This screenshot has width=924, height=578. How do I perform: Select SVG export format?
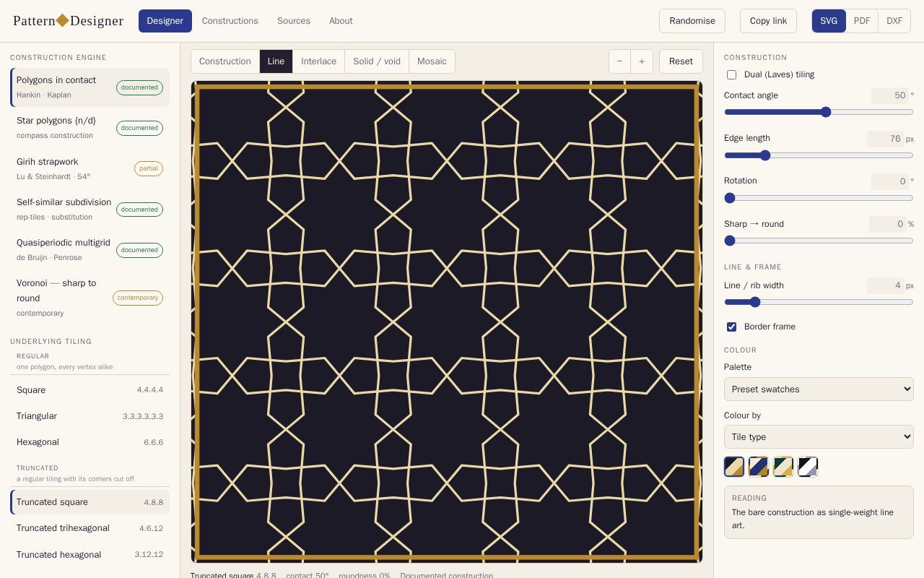pos(829,21)
